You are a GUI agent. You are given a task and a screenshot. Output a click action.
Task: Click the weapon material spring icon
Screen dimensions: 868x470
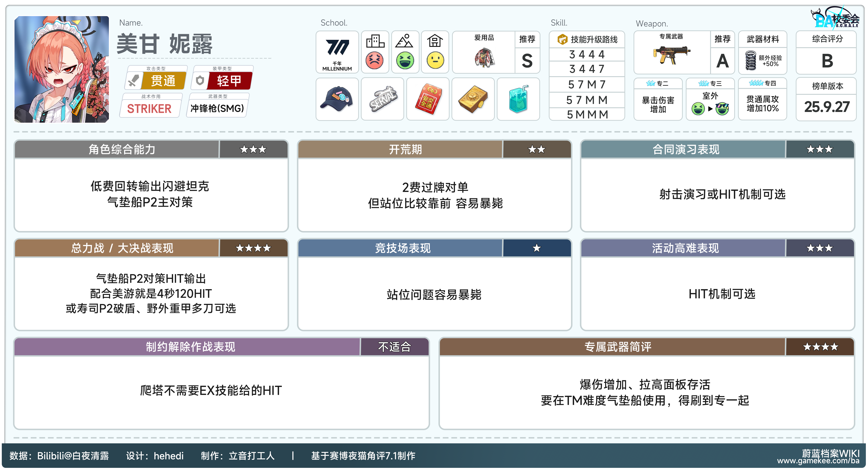pos(751,61)
